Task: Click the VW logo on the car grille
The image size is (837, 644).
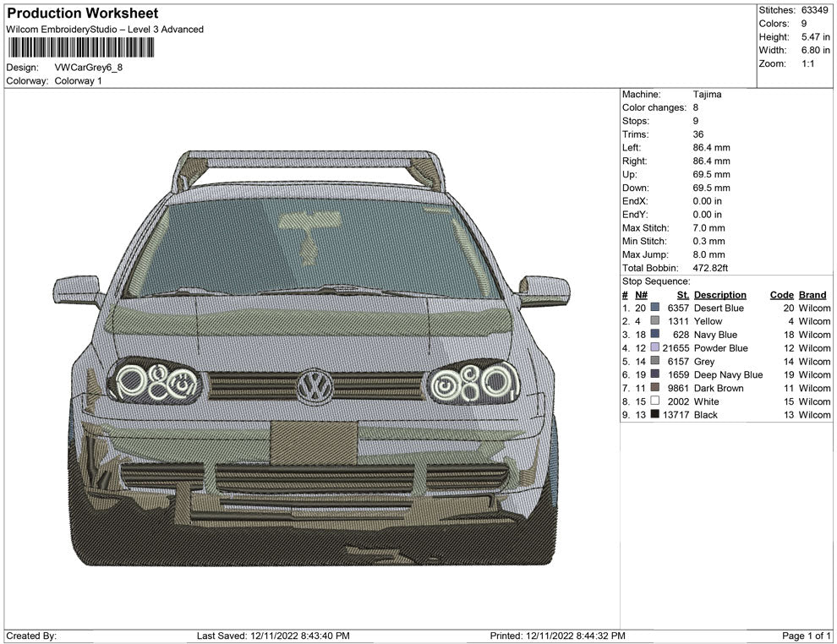Action: pyautogui.click(x=315, y=385)
